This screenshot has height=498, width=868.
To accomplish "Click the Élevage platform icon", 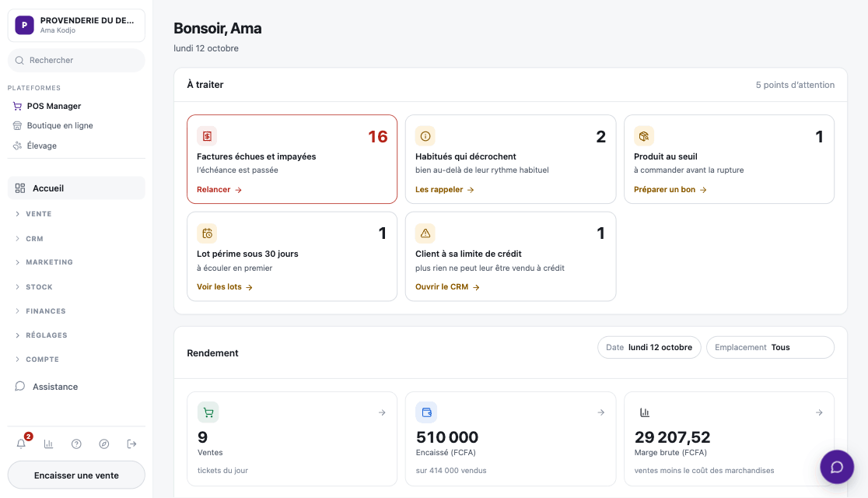I will (x=18, y=146).
